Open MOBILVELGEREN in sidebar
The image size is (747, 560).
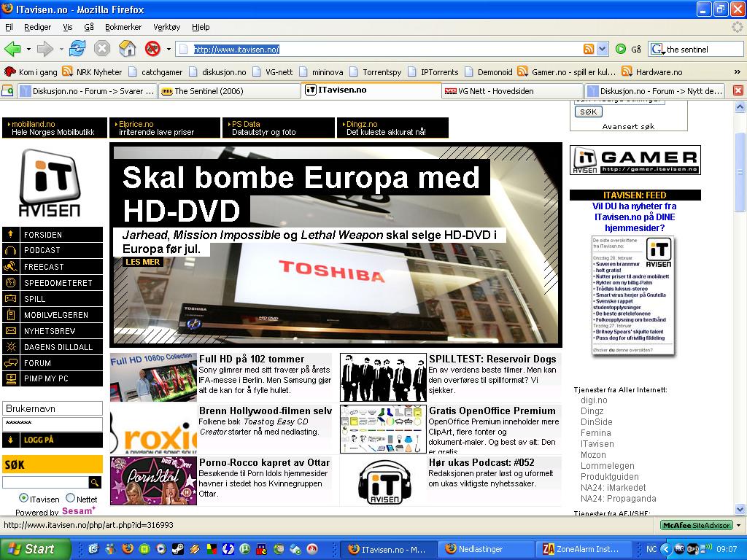pos(53,315)
